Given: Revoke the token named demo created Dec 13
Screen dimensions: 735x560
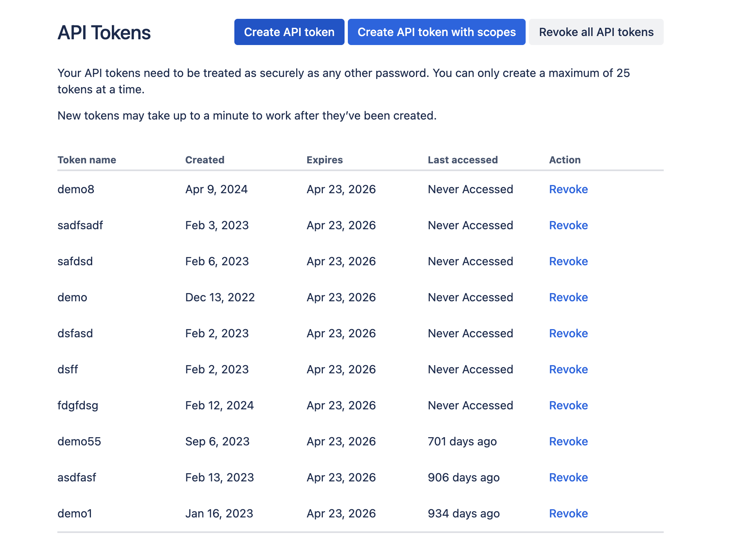Looking at the screenshot, I should click(568, 297).
